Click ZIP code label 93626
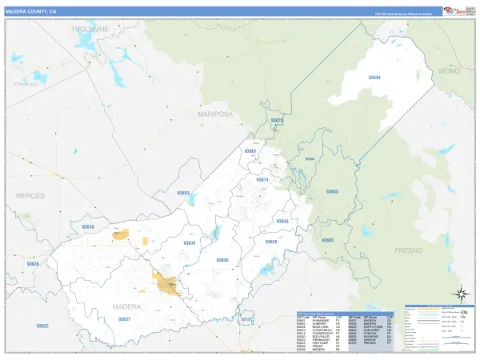 [x=271, y=242]
